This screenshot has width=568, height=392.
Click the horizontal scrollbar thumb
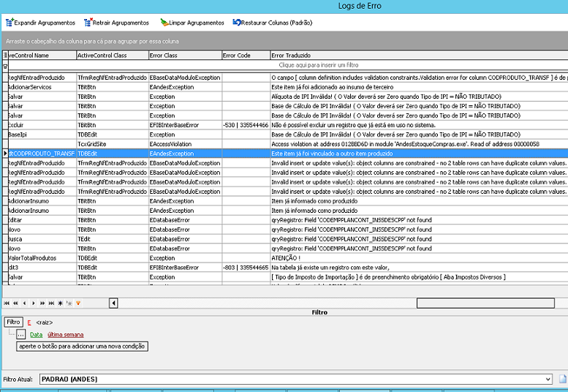coord(485,304)
